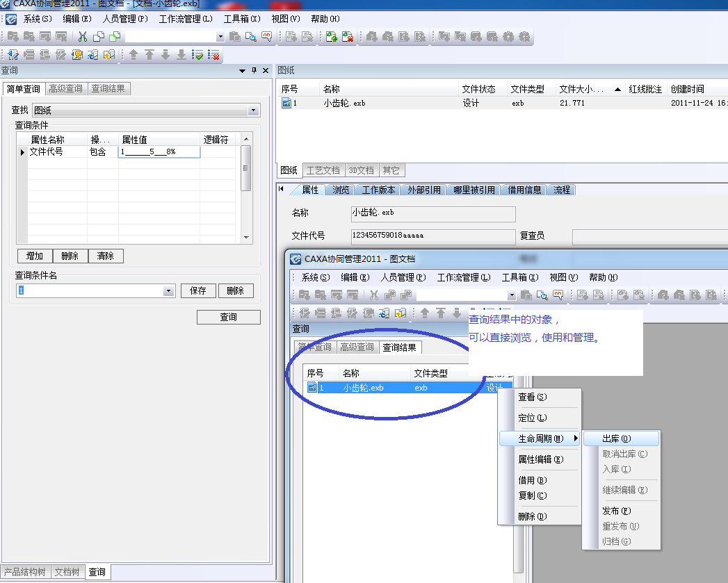
Task: Click the 清除 button
Action: (106, 256)
